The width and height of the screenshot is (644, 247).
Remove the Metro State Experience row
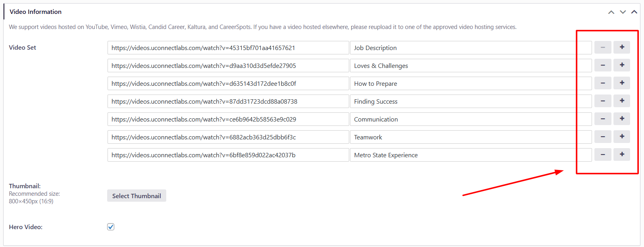pyautogui.click(x=602, y=154)
